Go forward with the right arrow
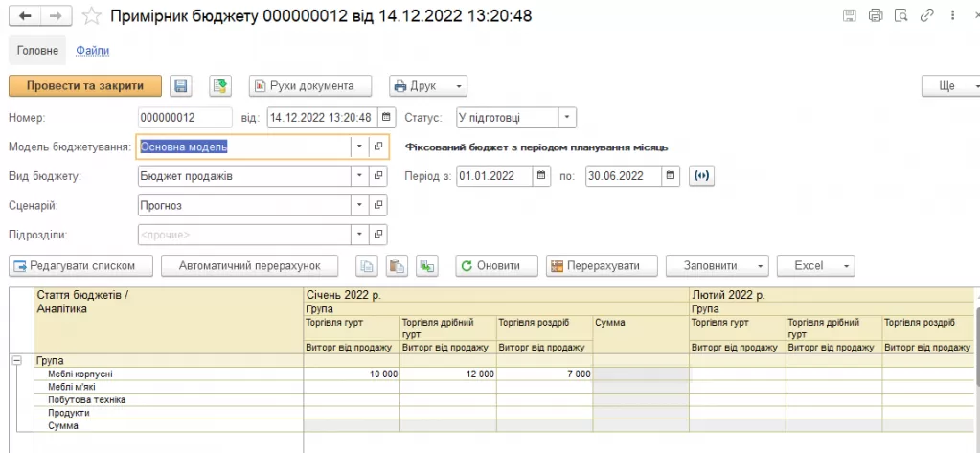The image size is (980, 453). coord(56,16)
